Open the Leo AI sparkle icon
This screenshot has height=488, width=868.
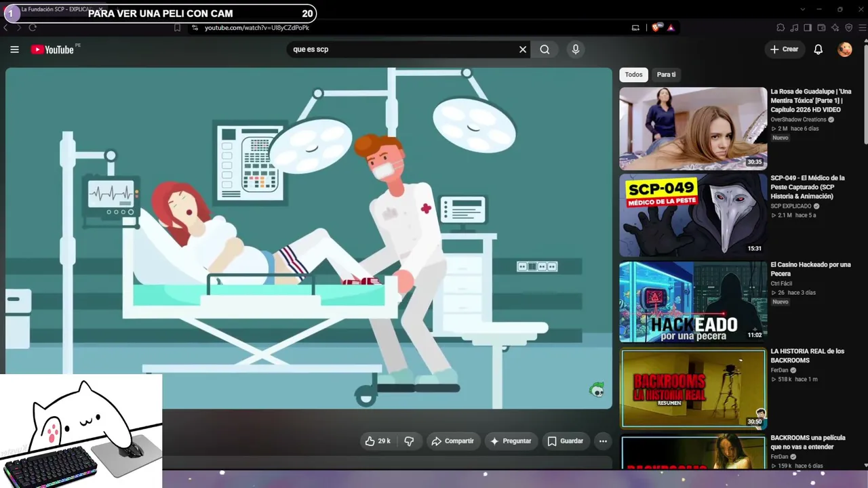pyautogui.click(x=835, y=28)
